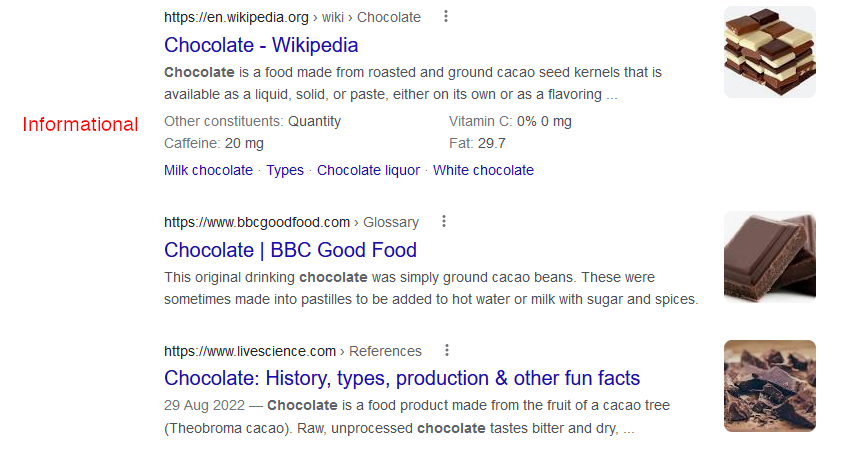Click the stacked chocolate squares thumbnail
847x452 pixels.
click(x=770, y=52)
